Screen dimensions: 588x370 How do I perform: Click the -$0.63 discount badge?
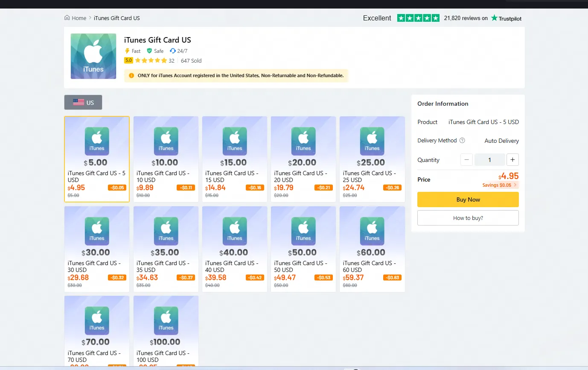392,277
